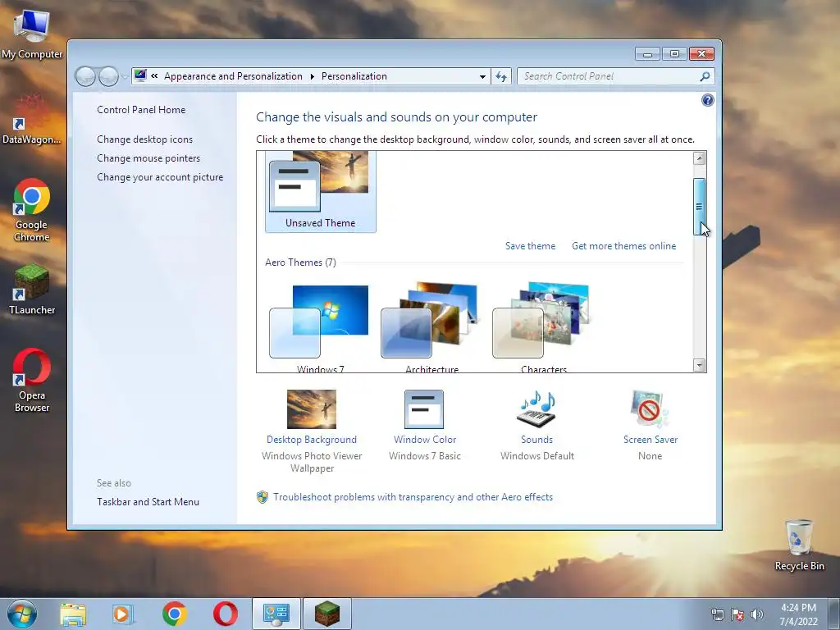Viewport: 840px width, 630px height.
Task: Click the Desktop Background label link
Action: (x=311, y=440)
